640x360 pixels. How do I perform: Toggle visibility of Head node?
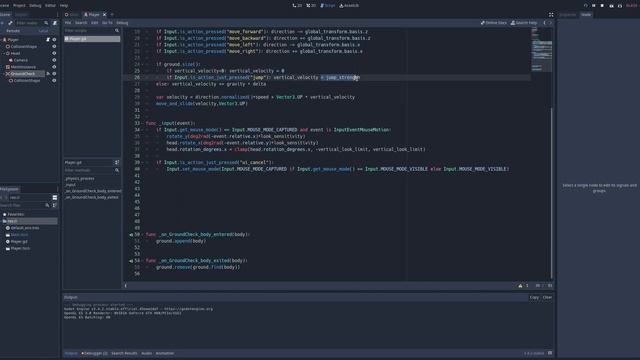54,53
